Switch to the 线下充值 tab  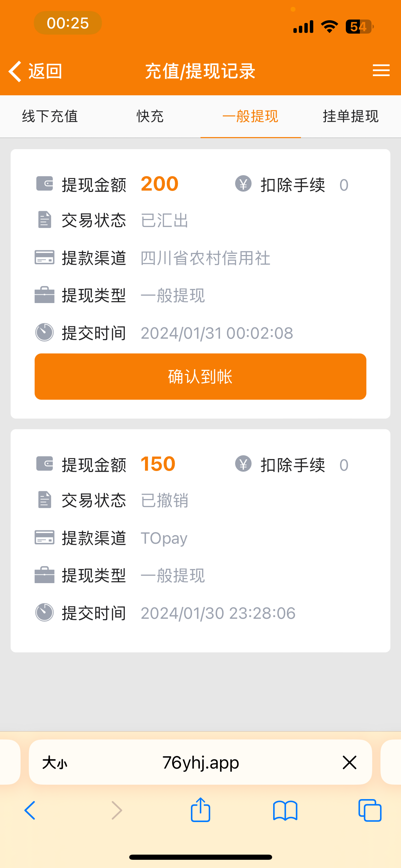coord(50,116)
